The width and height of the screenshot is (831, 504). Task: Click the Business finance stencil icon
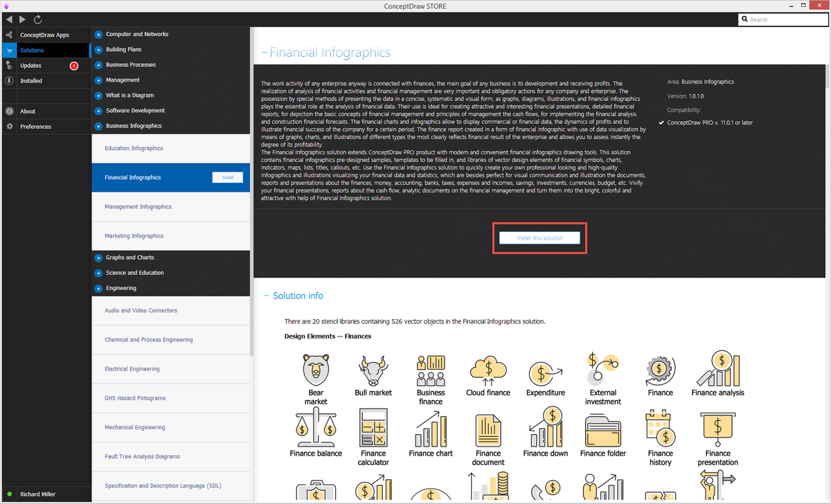tap(431, 370)
